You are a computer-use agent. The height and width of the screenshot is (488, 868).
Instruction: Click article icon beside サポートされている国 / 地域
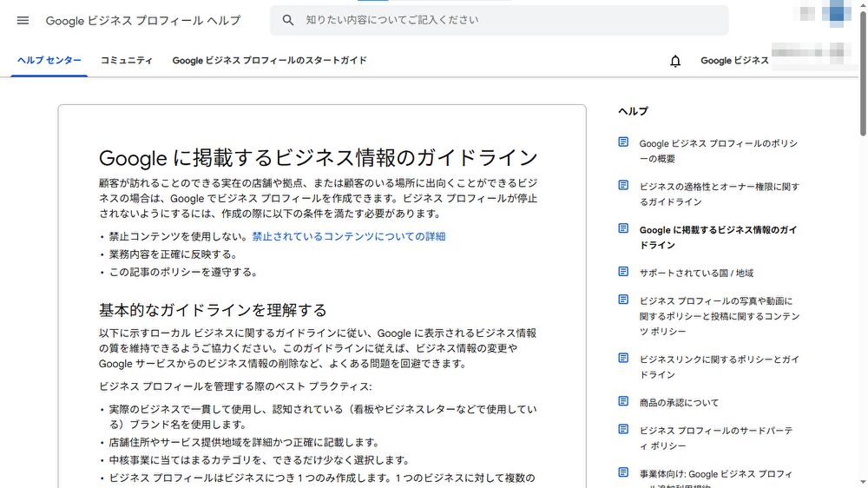click(623, 272)
